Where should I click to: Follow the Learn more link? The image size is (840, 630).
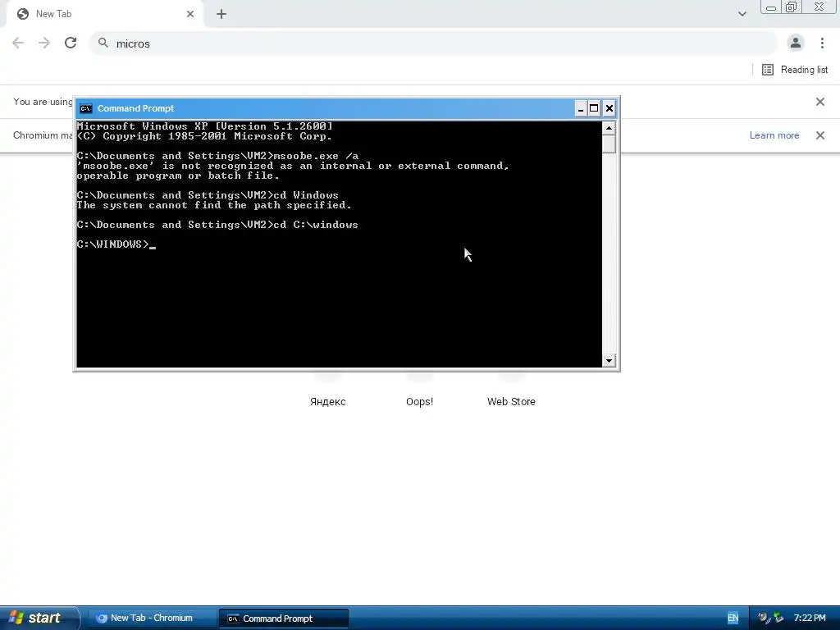pos(774,135)
